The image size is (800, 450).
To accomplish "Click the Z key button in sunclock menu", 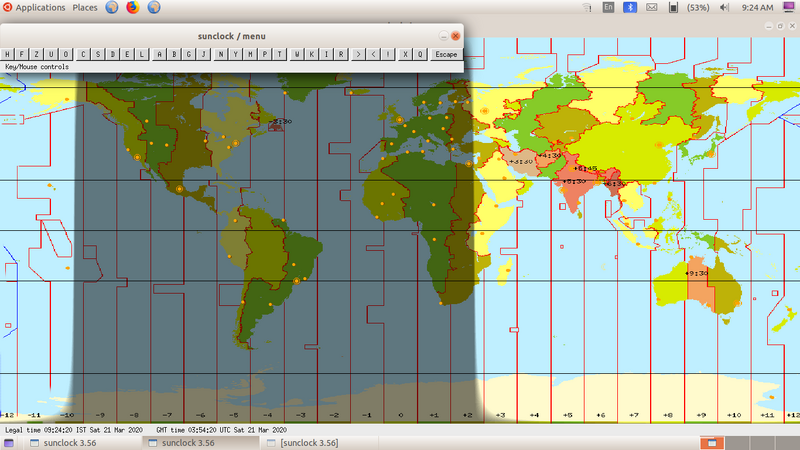I will [x=36, y=54].
